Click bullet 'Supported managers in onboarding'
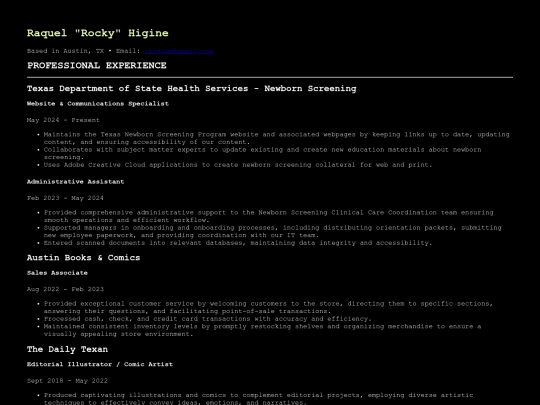This screenshot has width=540, height=405. pyautogui.click(x=272, y=231)
